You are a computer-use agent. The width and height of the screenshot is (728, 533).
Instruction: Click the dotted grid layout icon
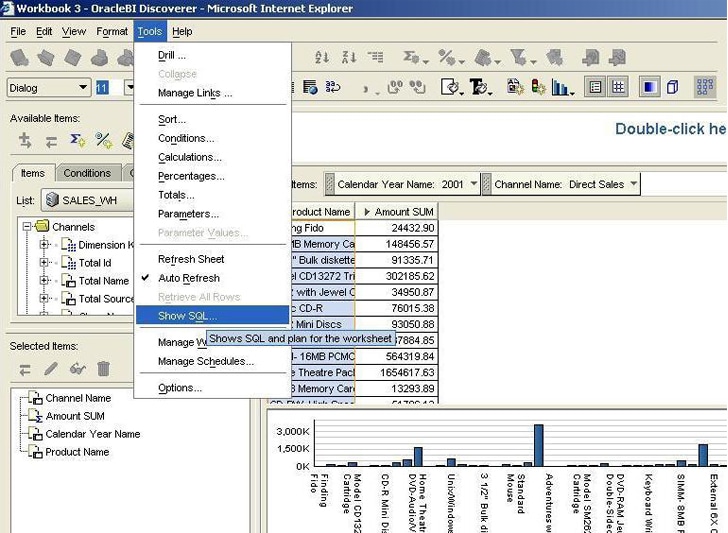tap(704, 87)
